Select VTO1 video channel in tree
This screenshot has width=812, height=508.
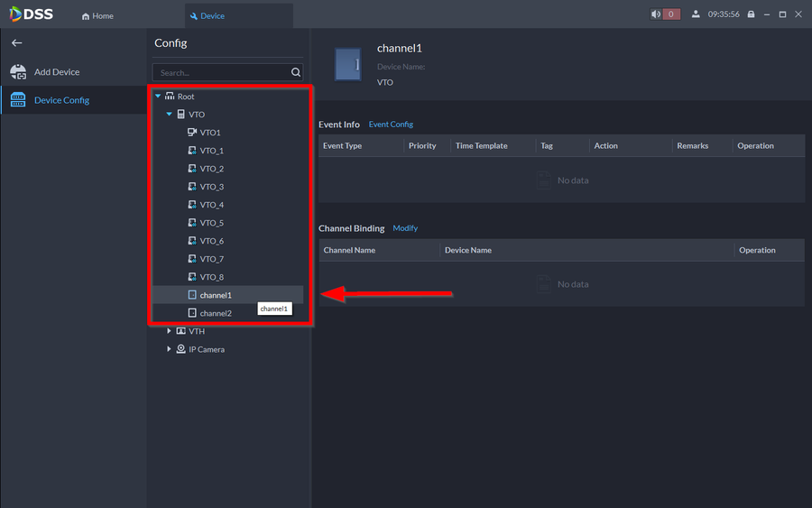(x=209, y=133)
